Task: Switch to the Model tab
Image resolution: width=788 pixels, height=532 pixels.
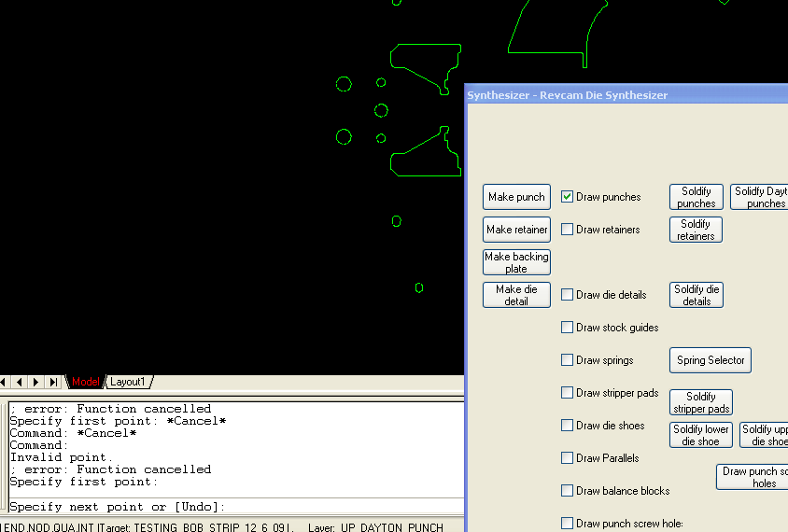Action: pyautogui.click(x=86, y=382)
